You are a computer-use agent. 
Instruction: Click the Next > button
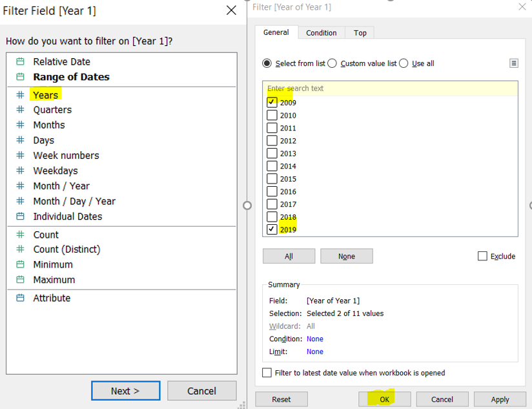125,391
